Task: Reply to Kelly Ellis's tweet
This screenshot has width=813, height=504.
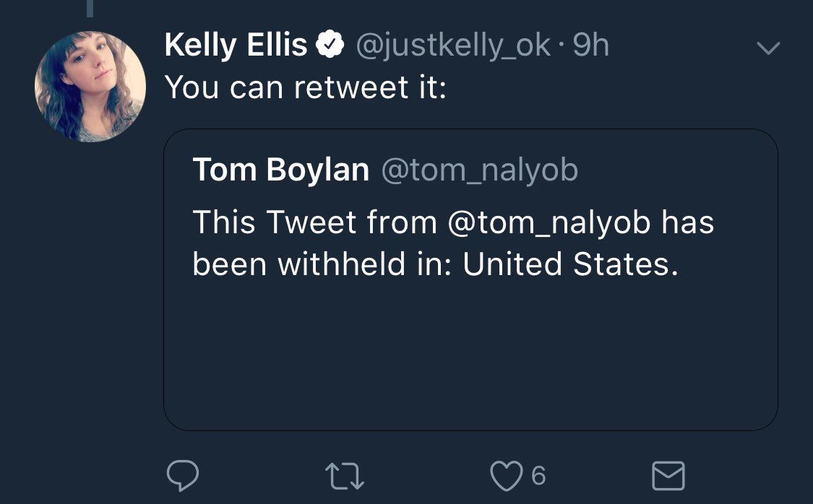Action: point(183,475)
